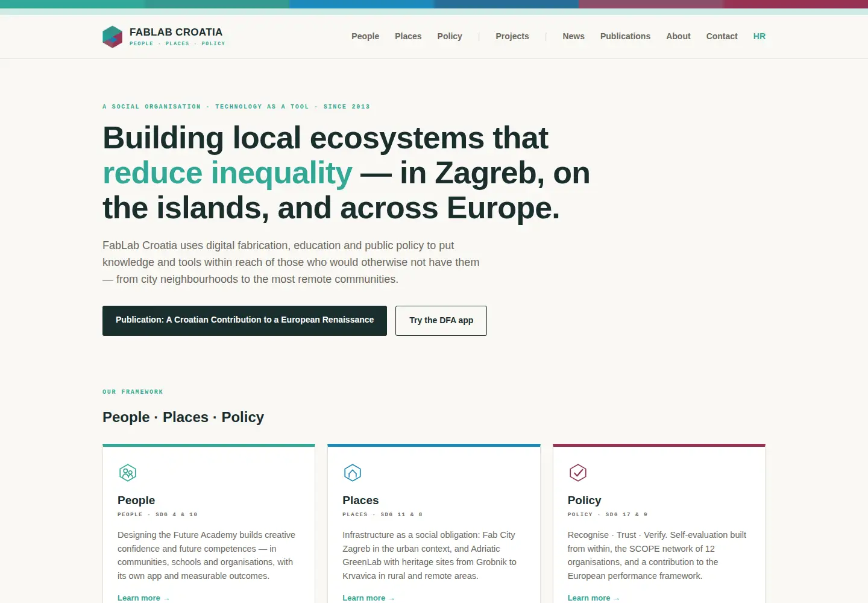
Task: Click the 'reduce inequality' highlighted headline text
Action: 227,173
